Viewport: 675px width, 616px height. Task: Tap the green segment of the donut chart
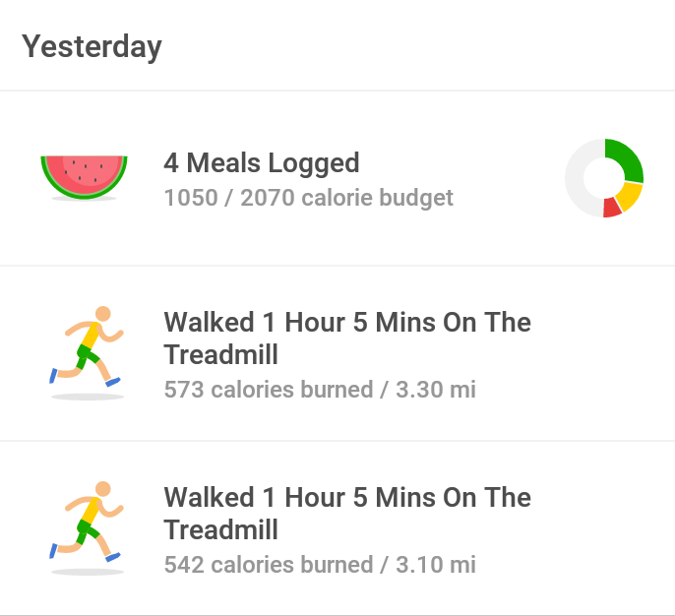[x=627, y=158]
